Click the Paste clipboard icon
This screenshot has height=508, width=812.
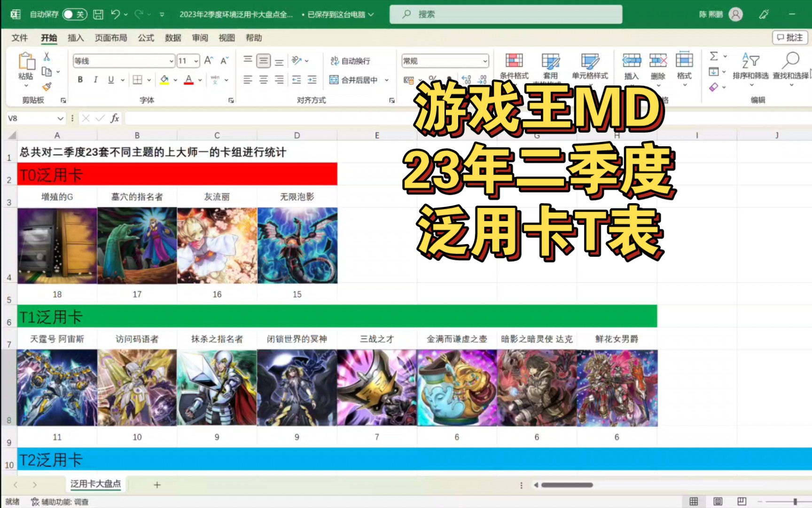(26, 61)
